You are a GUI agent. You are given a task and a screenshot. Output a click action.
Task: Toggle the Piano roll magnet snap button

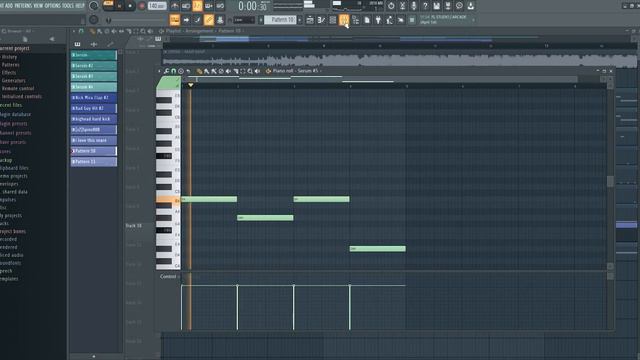point(173,71)
